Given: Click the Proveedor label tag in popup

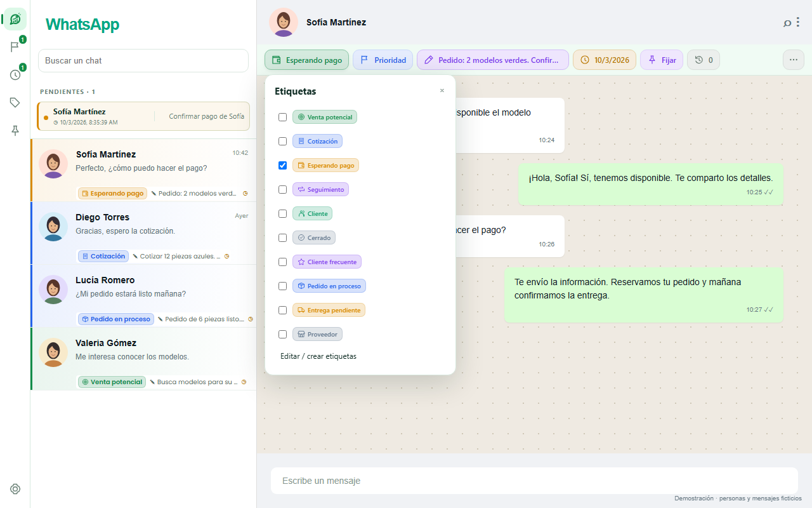Looking at the screenshot, I should pos(317,334).
